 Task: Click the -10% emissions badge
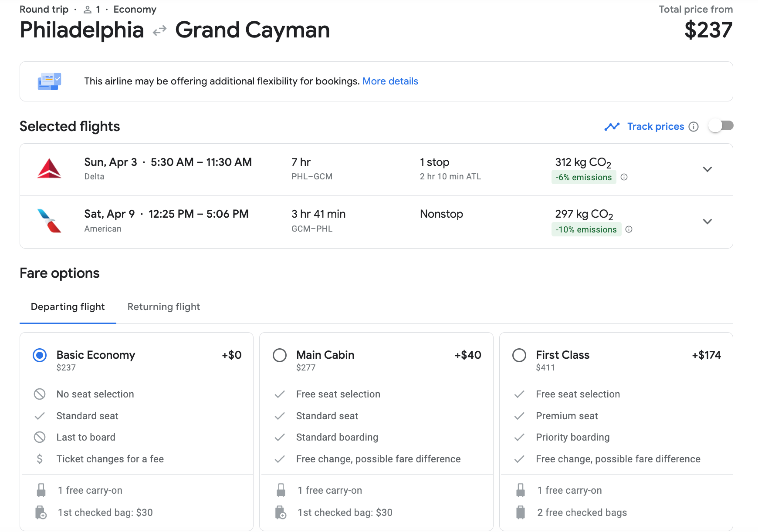pos(586,229)
